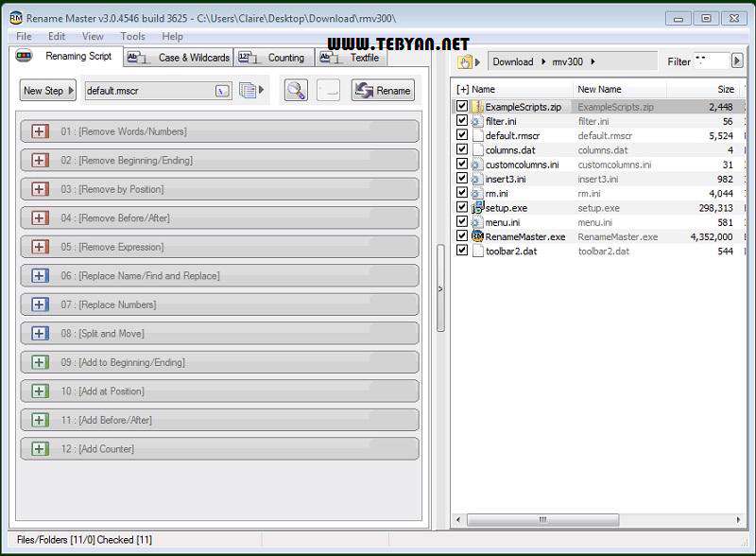Click the folder-up icon above the file list

tap(464, 60)
